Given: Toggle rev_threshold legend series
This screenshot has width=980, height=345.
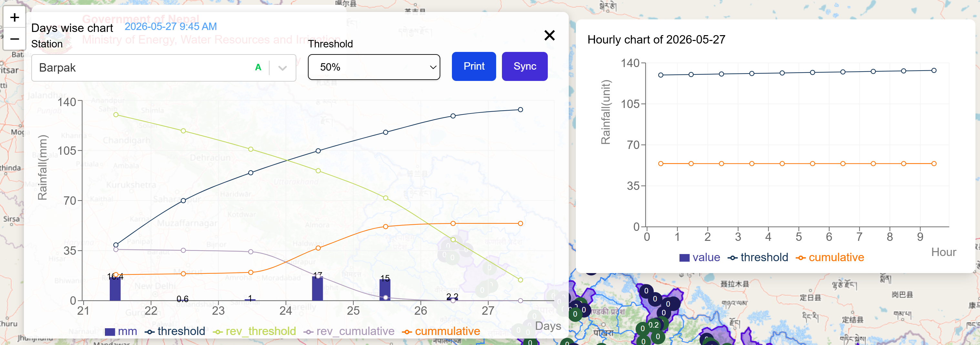Looking at the screenshot, I should 254,331.
